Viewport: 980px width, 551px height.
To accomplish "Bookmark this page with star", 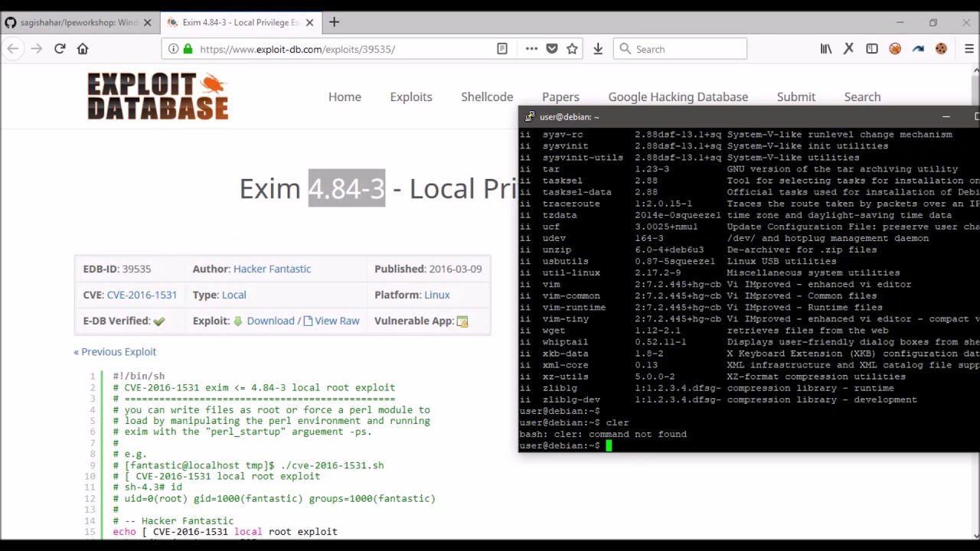I will pos(572,49).
